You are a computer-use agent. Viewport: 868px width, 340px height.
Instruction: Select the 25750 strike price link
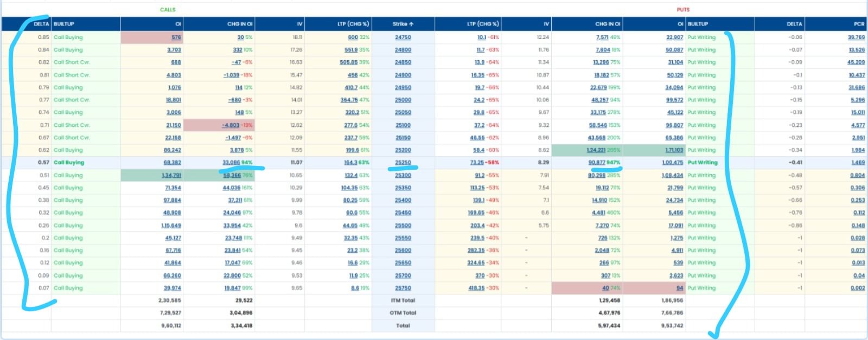click(403, 288)
